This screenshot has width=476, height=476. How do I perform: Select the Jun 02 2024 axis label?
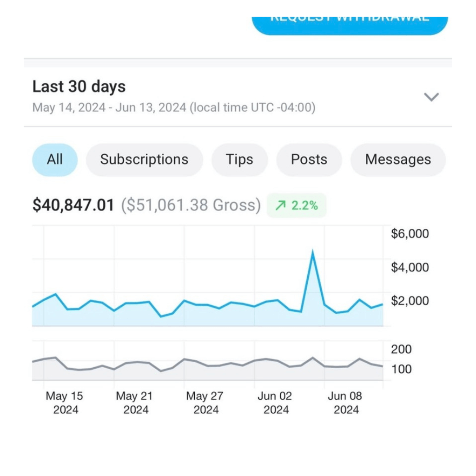pos(275,403)
